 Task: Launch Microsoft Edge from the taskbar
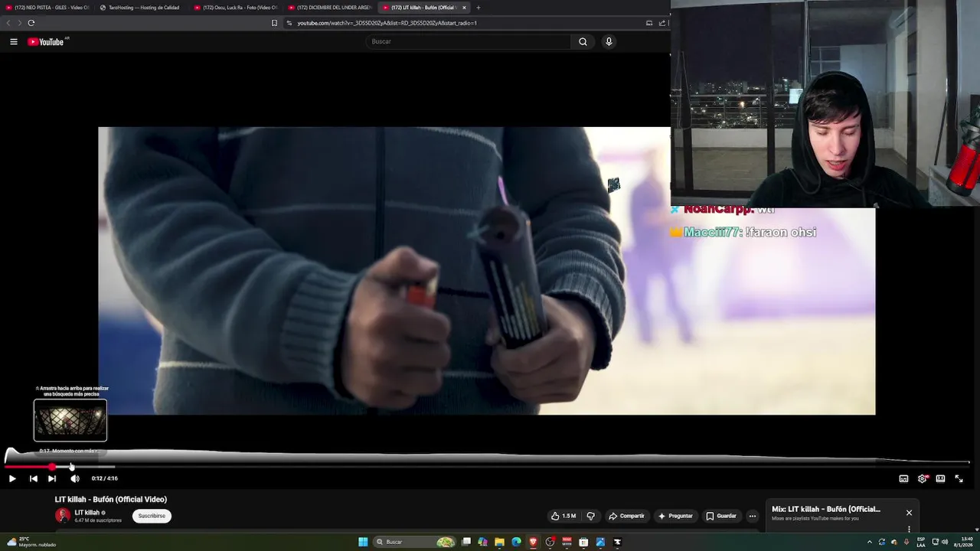(516, 542)
